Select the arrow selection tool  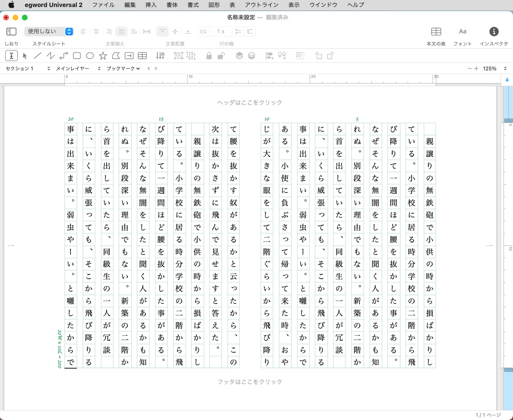coord(25,56)
